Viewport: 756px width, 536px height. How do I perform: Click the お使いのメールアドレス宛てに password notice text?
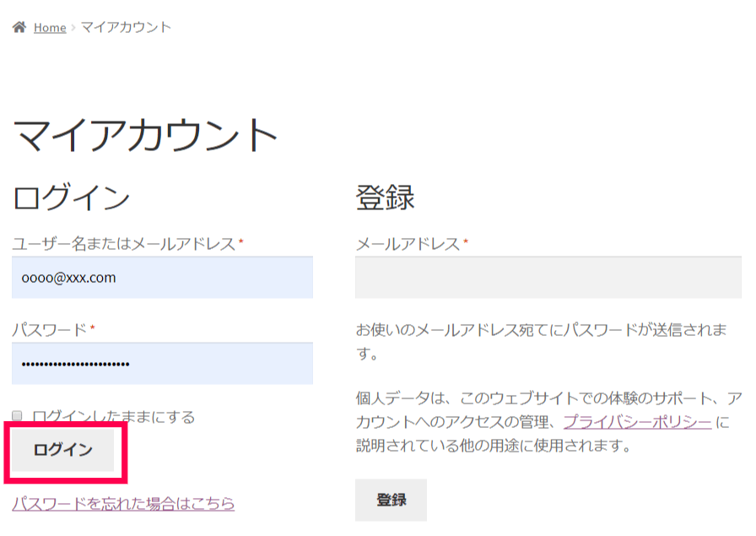coord(542,342)
